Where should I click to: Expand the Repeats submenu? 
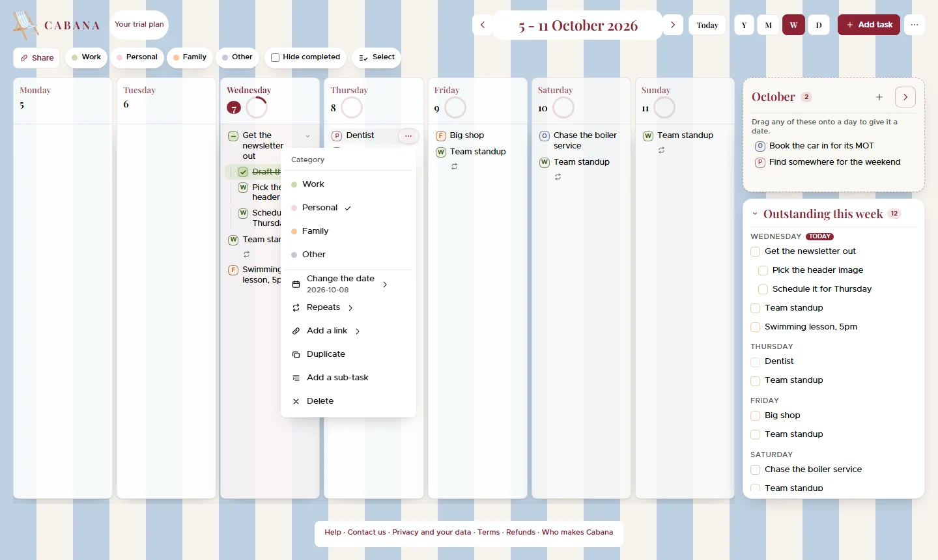coord(348,307)
